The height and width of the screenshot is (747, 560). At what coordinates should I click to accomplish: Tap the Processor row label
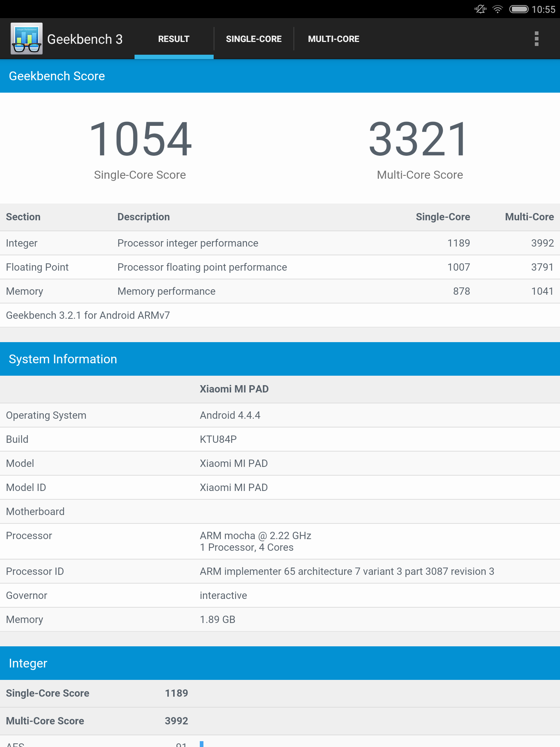click(x=29, y=535)
